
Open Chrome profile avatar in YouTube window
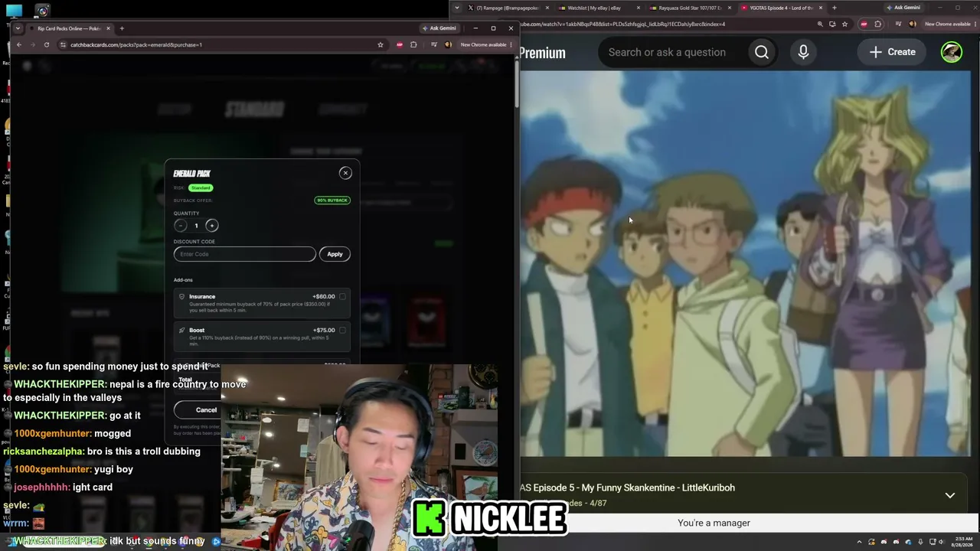coord(912,24)
